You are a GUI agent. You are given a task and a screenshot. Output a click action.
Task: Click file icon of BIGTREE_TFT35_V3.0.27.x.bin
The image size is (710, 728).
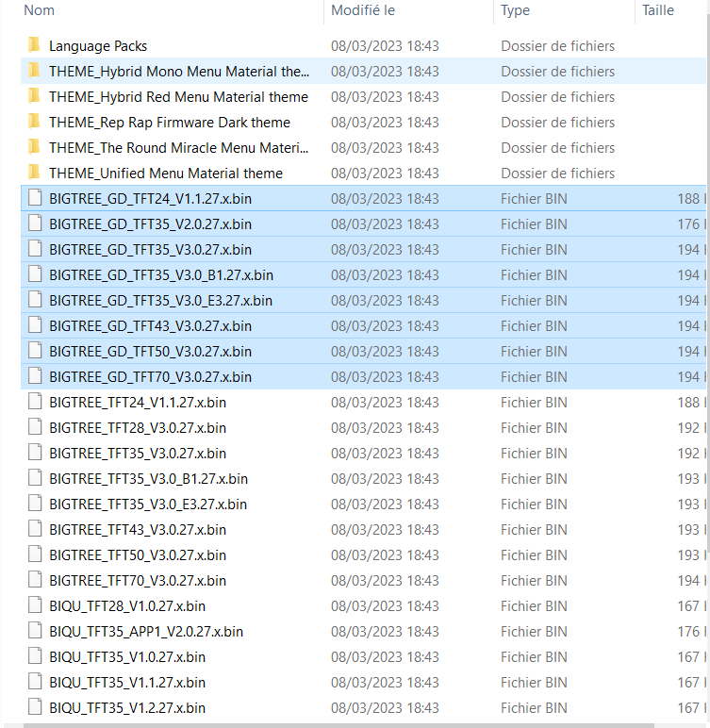click(35, 453)
